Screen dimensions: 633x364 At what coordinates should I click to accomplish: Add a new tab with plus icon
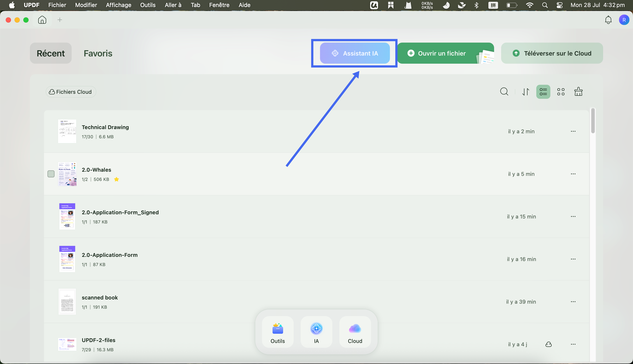point(60,20)
